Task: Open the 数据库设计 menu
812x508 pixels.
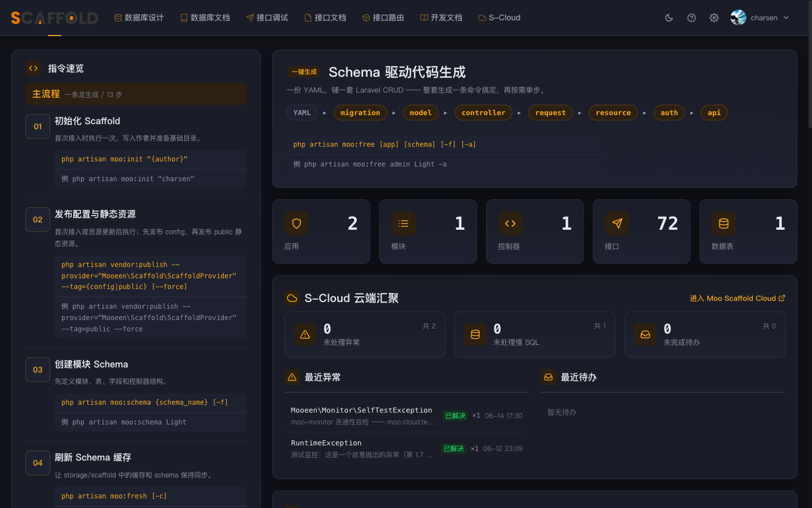Action: (x=139, y=17)
